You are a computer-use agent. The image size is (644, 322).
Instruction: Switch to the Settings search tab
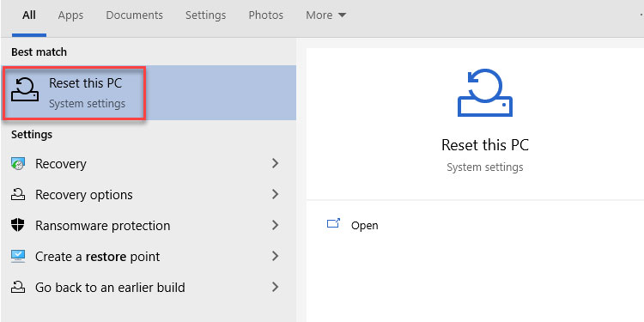[206, 15]
